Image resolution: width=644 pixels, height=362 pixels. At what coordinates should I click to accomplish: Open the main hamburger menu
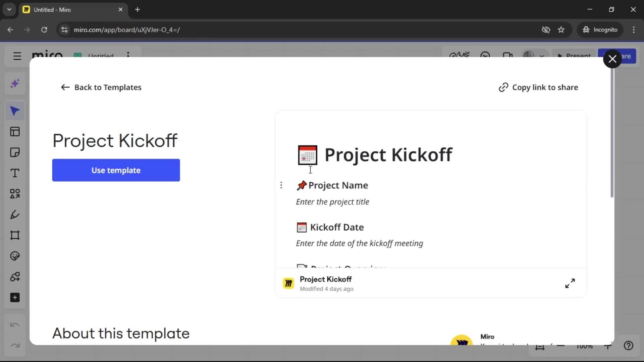[x=17, y=56]
